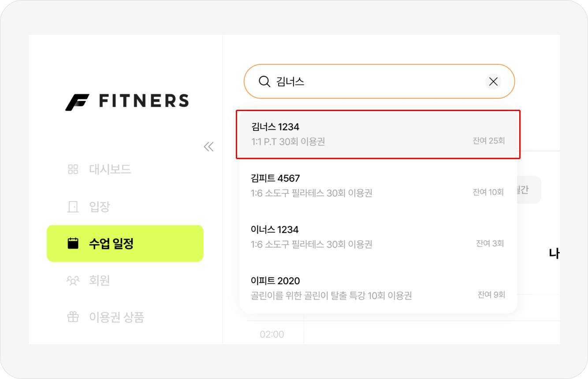Pick 이너스 1234 from suggestions
The height and width of the screenshot is (379, 588).
click(378, 236)
